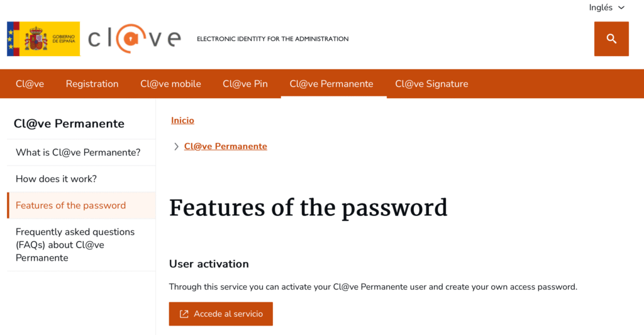Select the Cl@ve Permanente navigation tab

[331, 84]
